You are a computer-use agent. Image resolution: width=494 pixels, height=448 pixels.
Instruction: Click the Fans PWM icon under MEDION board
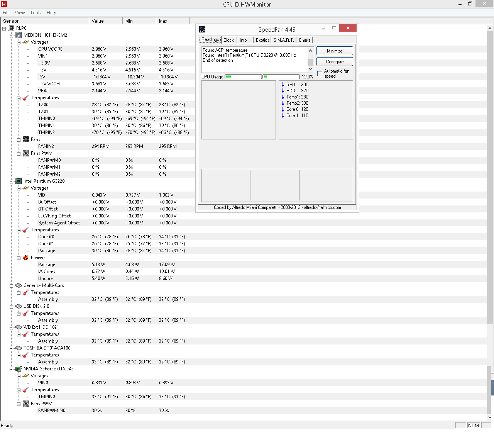(x=26, y=153)
